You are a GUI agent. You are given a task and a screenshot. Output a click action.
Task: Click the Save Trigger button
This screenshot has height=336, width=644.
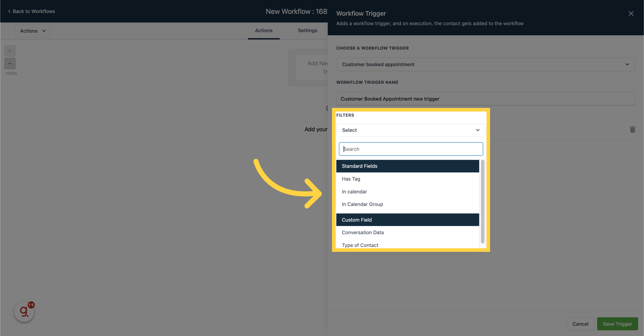618,324
